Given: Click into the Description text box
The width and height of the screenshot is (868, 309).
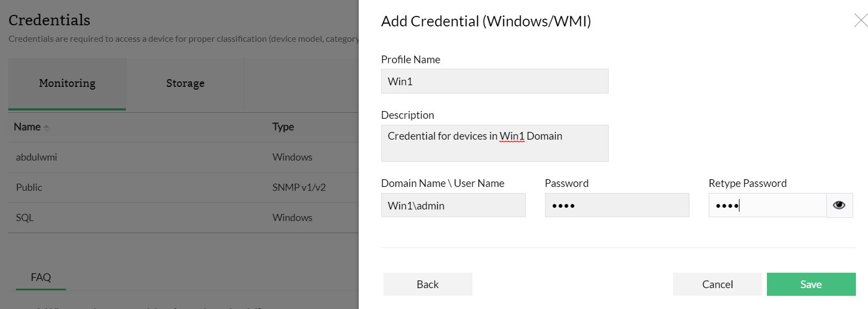Looking at the screenshot, I should pyautogui.click(x=494, y=143).
